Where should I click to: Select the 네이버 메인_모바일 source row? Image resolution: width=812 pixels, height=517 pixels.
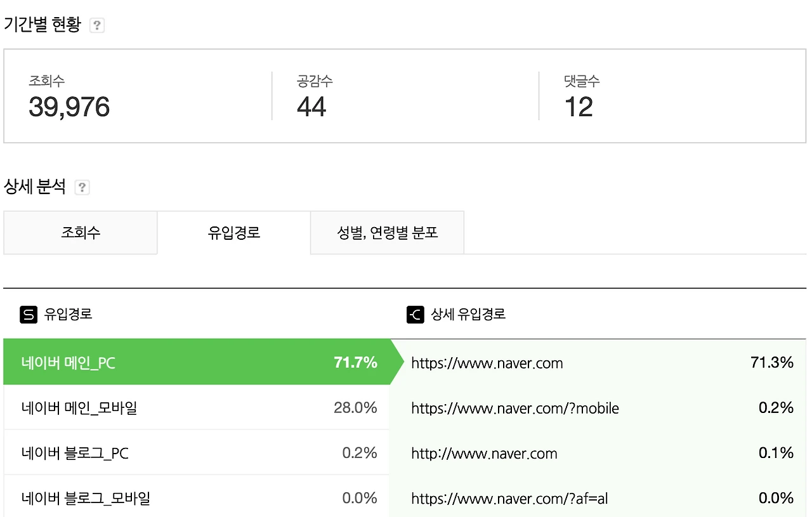tap(197, 407)
